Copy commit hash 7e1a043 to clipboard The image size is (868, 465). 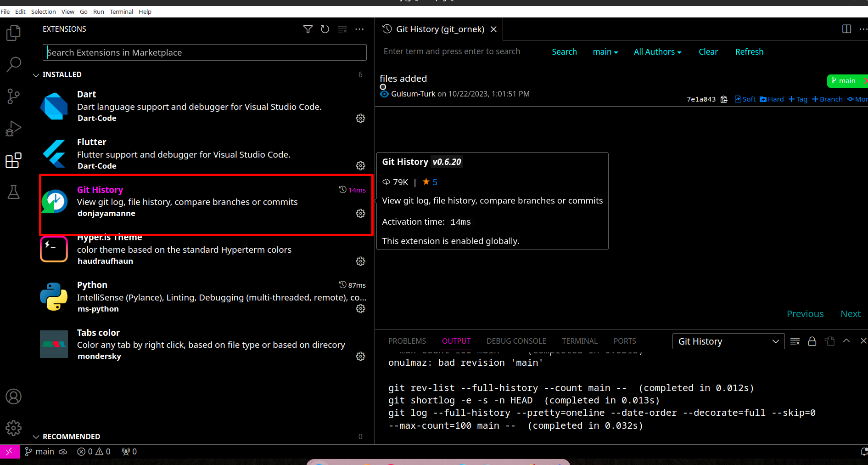pyautogui.click(x=724, y=99)
